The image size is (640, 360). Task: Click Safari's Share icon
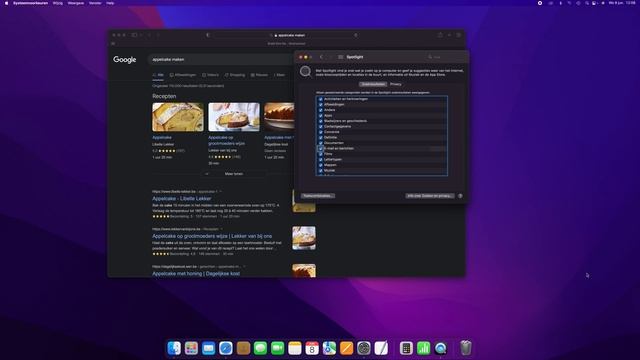point(440,35)
